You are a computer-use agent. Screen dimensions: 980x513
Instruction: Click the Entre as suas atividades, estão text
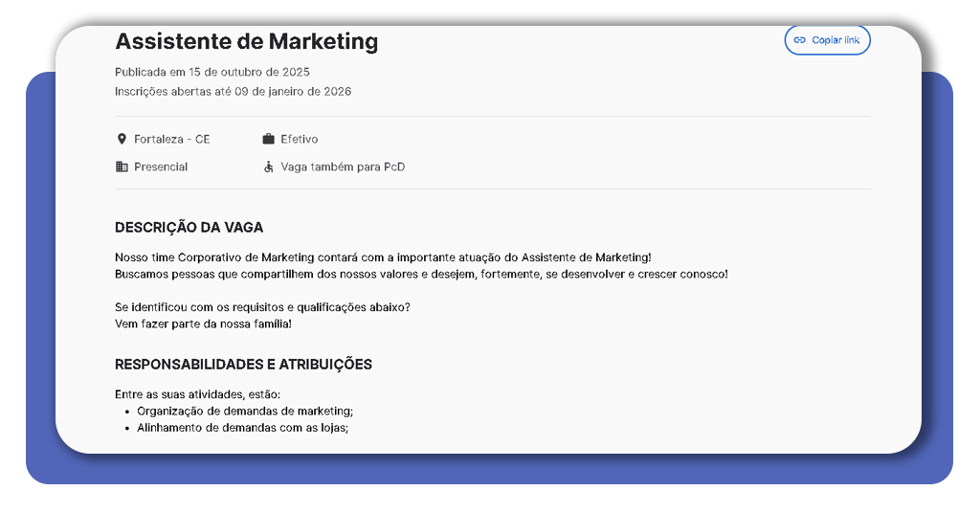coord(197,393)
